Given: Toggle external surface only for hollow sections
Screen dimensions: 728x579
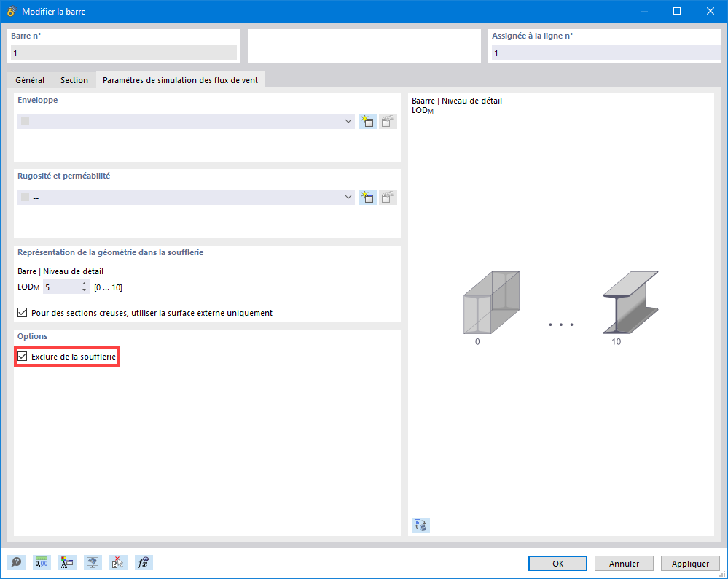Looking at the screenshot, I should click(x=23, y=313).
